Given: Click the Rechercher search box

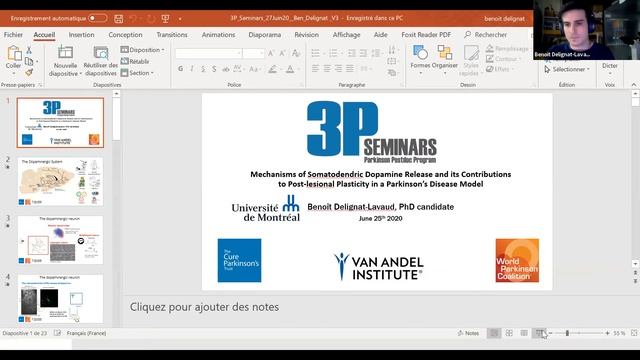Looking at the screenshot, I should pos(486,35).
